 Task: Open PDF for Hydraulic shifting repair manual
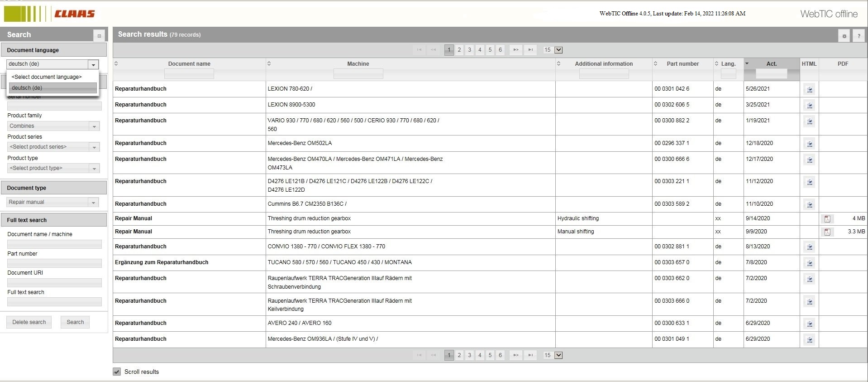827,219
